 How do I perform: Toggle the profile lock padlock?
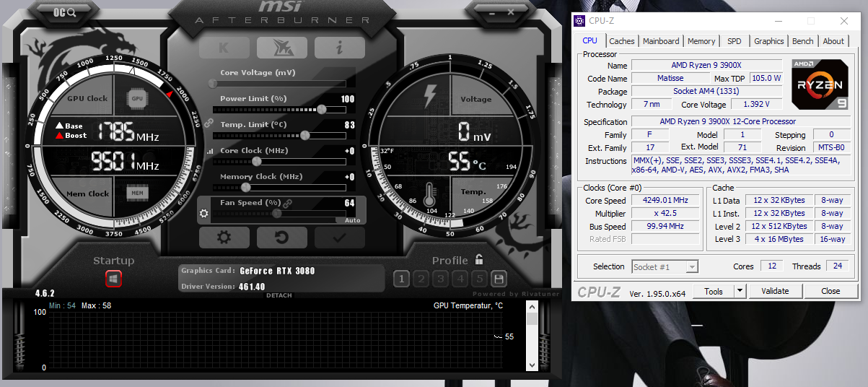point(479,260)
